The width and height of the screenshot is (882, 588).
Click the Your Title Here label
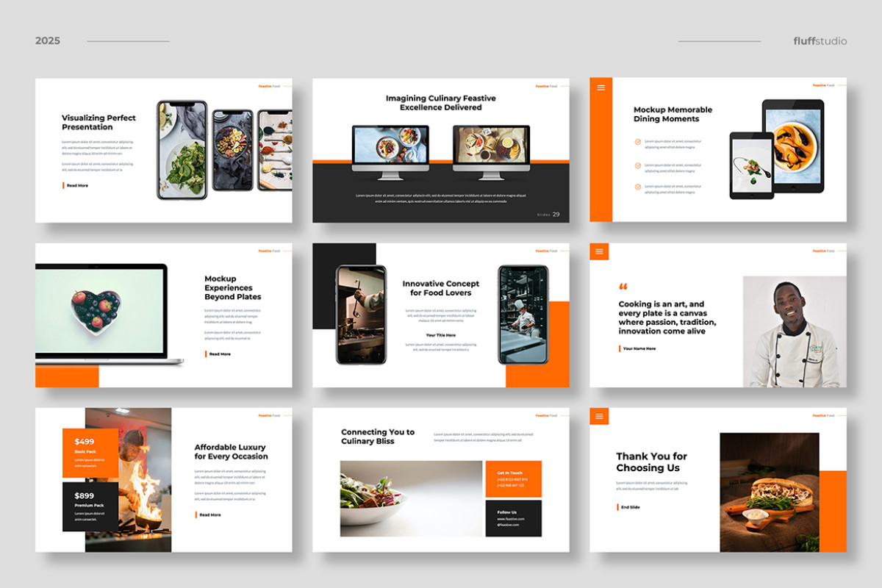point(440,335)
